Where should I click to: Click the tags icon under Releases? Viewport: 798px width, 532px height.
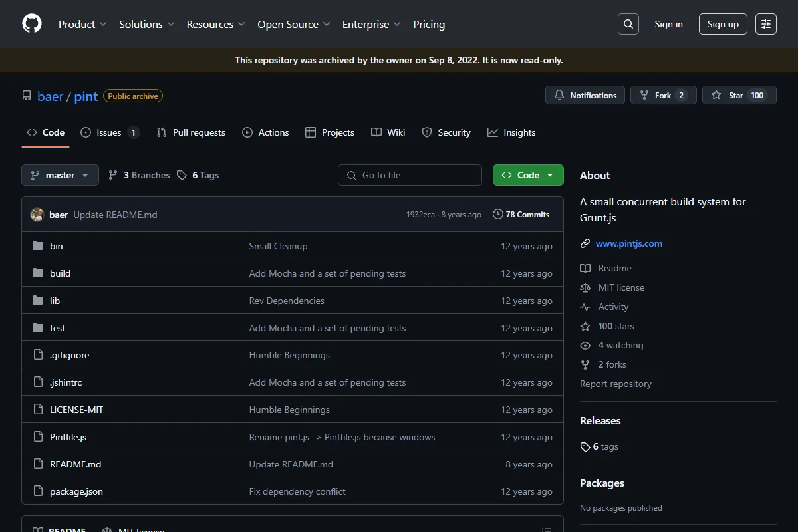coord(585,447)
